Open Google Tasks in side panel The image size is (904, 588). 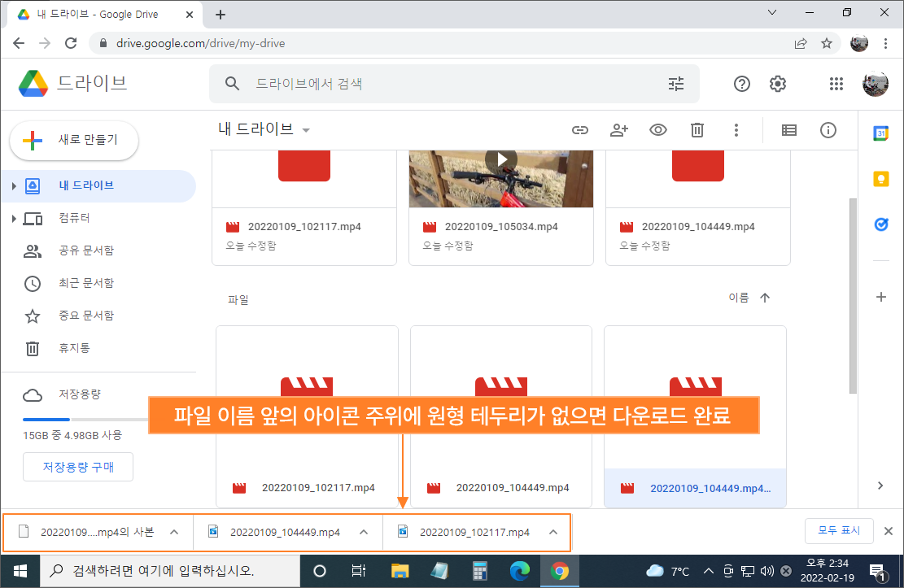pyautogui.click(x=881, y=224)
